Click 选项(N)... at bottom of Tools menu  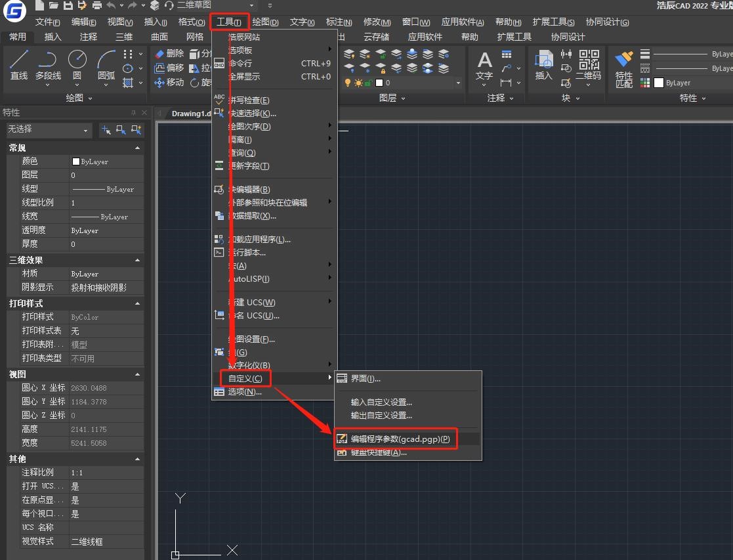[x=274, y=392]
